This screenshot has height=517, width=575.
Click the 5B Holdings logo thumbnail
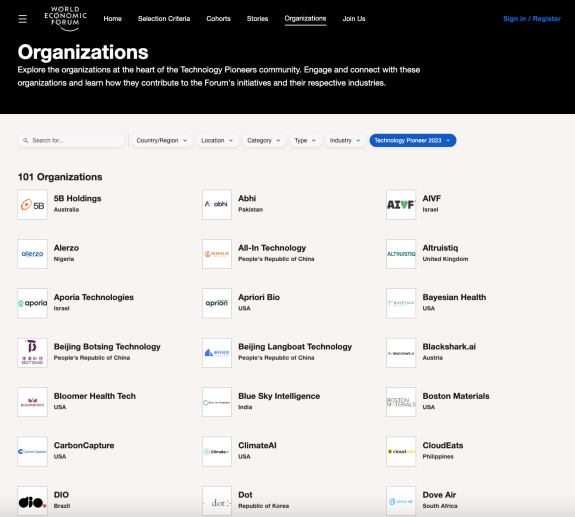coord(33,205)
